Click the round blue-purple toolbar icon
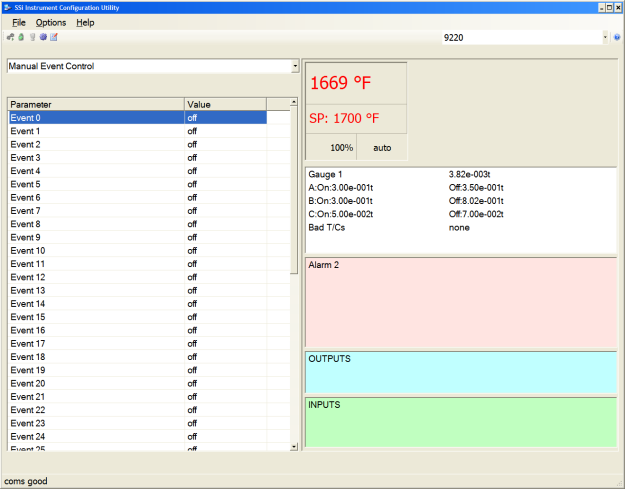The height and width of the screenshot is (489, 625). [43, 37]
